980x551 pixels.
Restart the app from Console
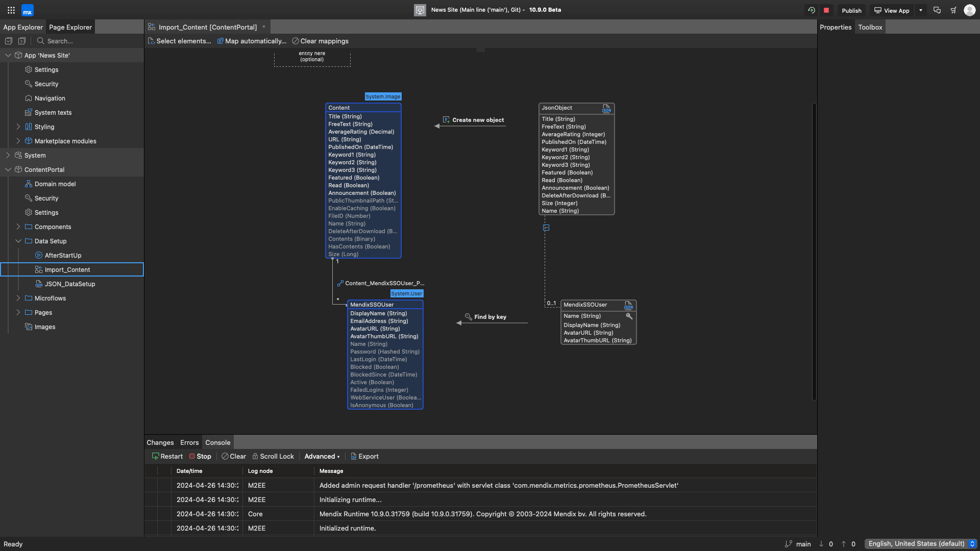coord(167,457)
